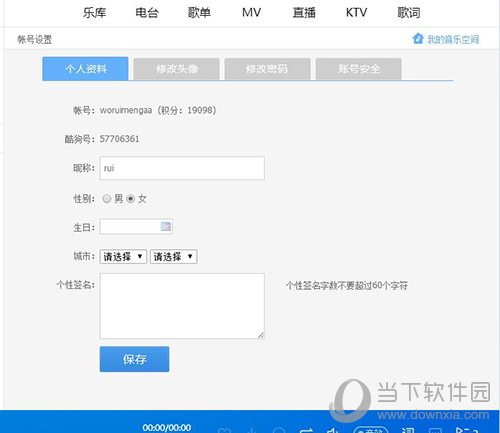Click the 酷狗号 number 57706361
The image size is (500, 433).
coord(120,139)
